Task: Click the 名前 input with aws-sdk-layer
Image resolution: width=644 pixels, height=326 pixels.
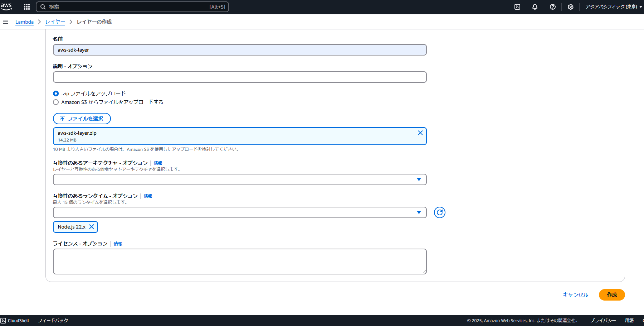Action: pos(240,50)
